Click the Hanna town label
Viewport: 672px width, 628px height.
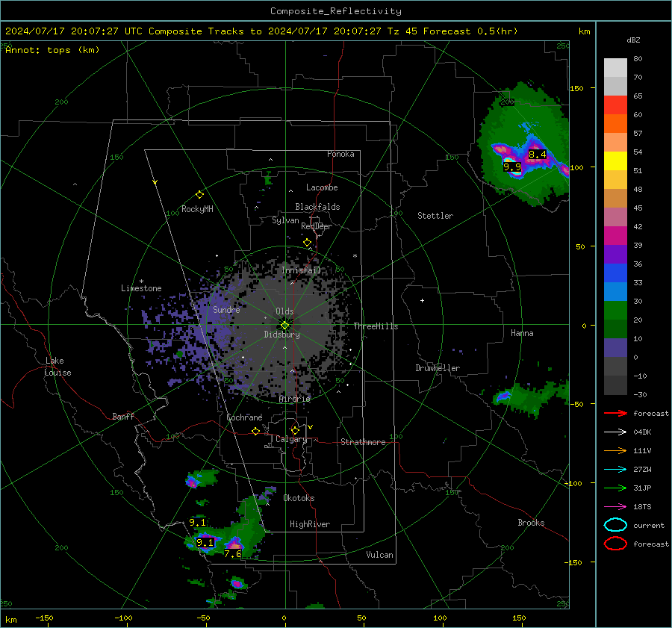tap(522, 333)
